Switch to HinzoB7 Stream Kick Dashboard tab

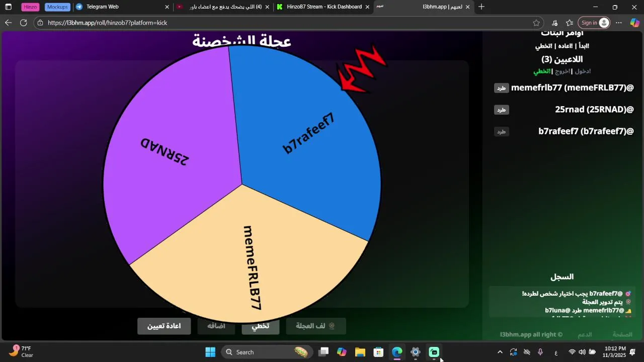pos(324,7)
